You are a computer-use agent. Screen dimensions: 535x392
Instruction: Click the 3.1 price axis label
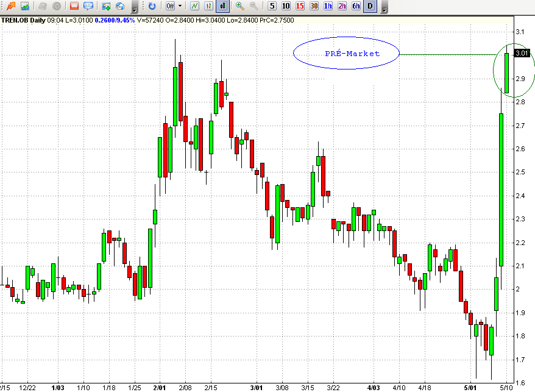(x=520, y=32)
